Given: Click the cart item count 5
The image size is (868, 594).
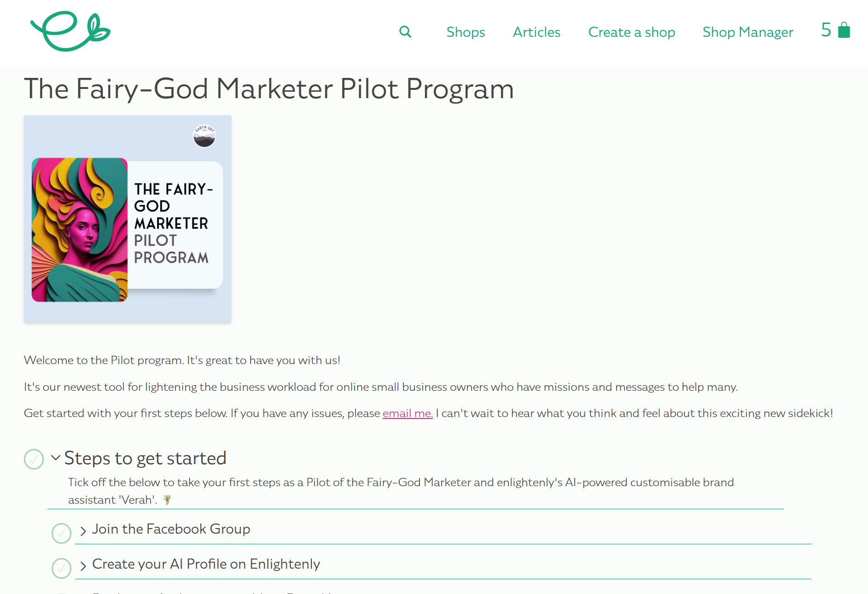Looking at the screenshot, I should (826, 30).
